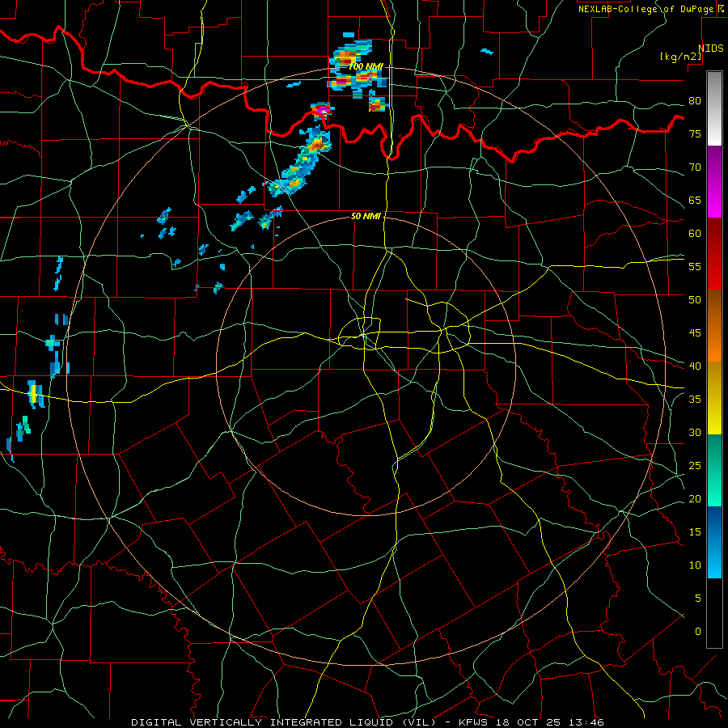The width and height of the screenshot is (728, 728).
Task: Click the 0 value on the color scale
Action: [x=698, y=631]
